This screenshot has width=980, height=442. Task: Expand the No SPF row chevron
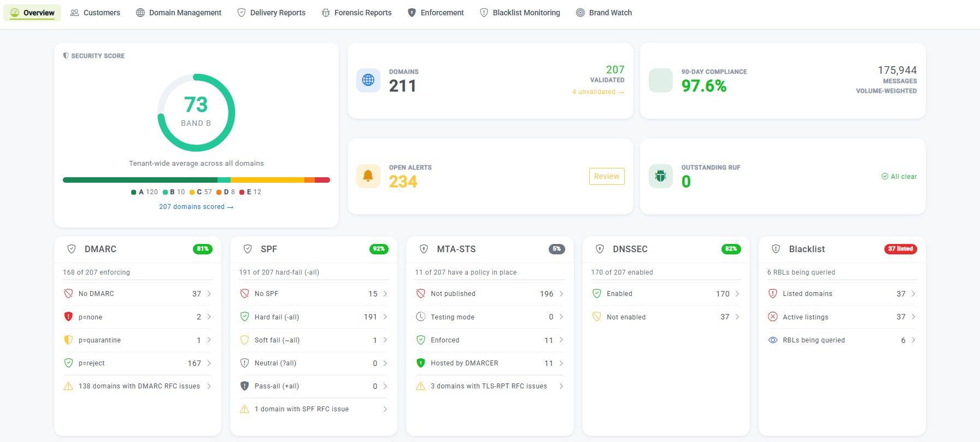(x=385, y=294)
